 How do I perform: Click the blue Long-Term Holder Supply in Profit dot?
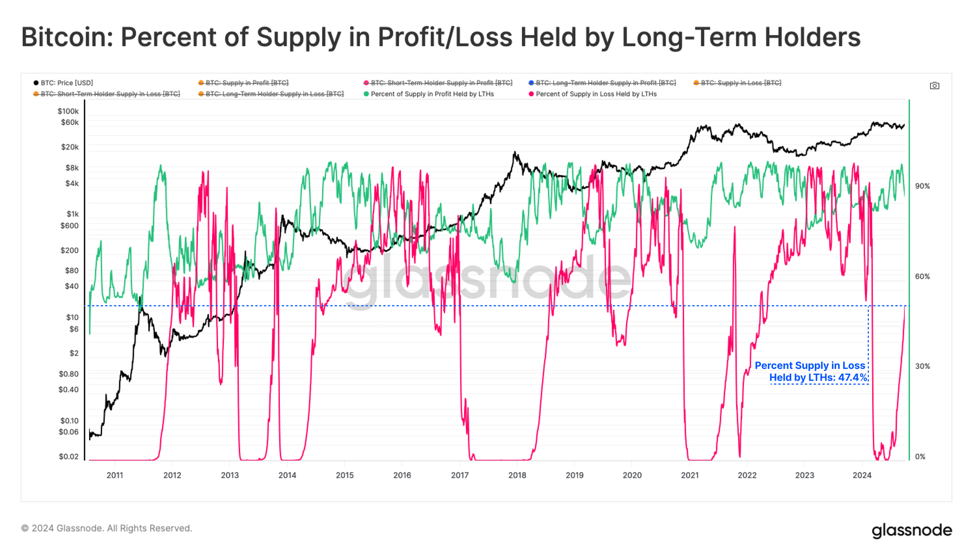tap(531, 83)
